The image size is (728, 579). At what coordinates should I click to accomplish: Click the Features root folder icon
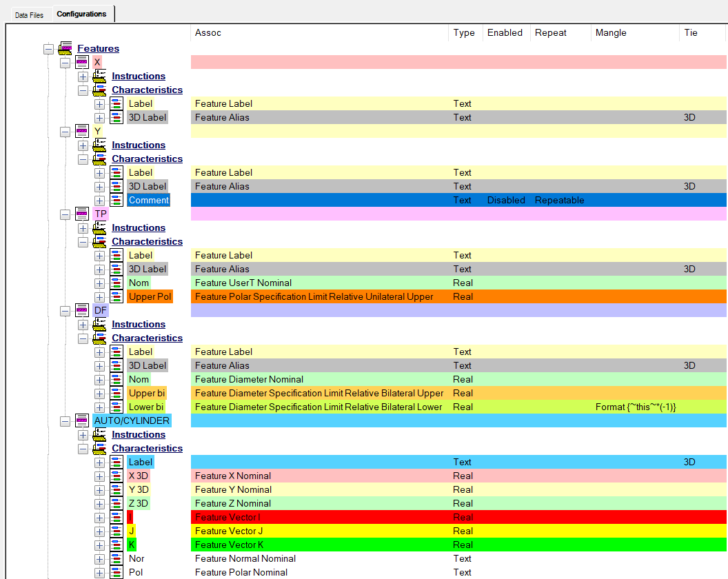[x=65, y=48]
